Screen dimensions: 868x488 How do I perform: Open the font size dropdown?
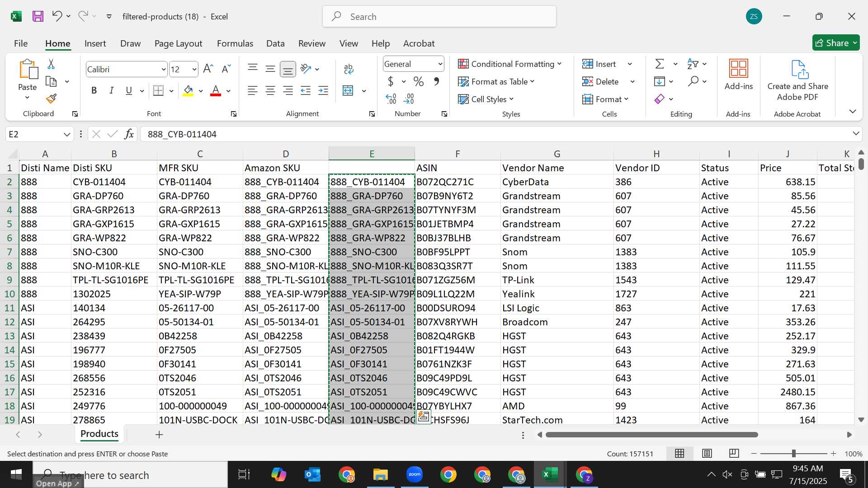pos(194,70)
